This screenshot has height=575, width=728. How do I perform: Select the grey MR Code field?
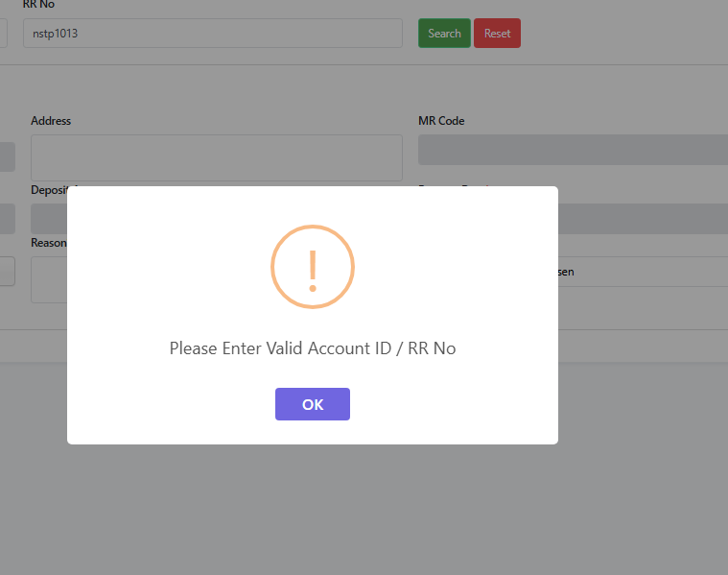point(573,150)
